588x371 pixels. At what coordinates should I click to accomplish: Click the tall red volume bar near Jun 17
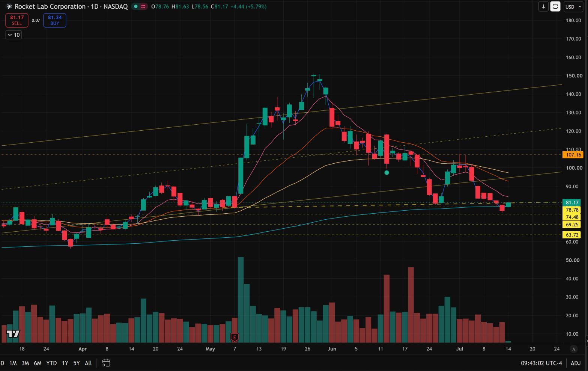pos(411,305)
